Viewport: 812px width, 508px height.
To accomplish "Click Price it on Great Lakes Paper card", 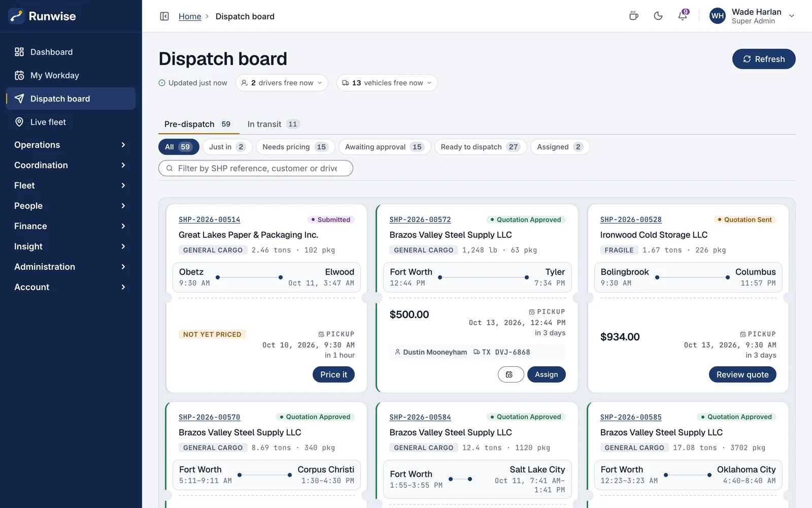I will pos(333,374).
